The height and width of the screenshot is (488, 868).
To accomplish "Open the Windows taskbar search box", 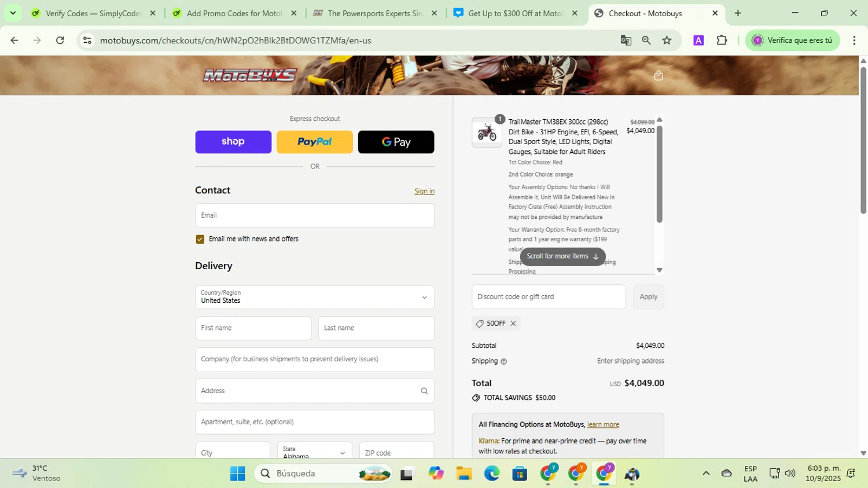I will tap(323, 474).
